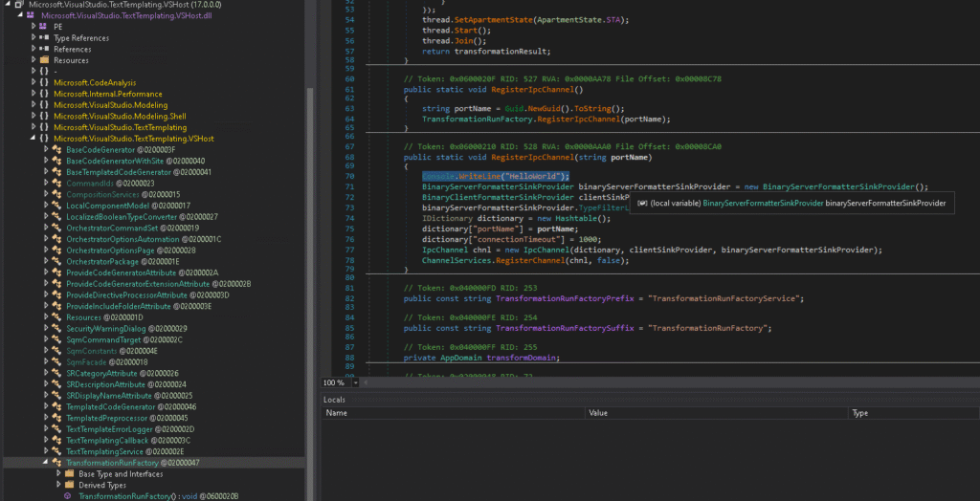980x501 pixels.
Task: Collapse the TransformationRunFactory class node
Action: [46, 463]
